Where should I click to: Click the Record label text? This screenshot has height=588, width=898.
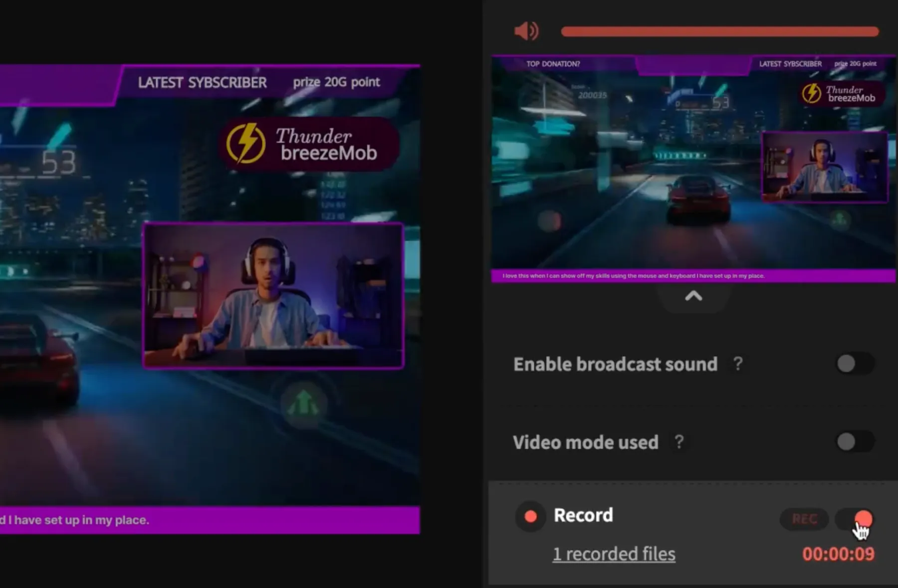[583, 515]
